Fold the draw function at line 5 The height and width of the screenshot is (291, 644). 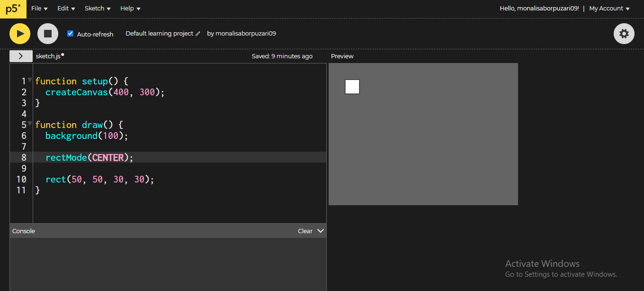tap(30, 124)
